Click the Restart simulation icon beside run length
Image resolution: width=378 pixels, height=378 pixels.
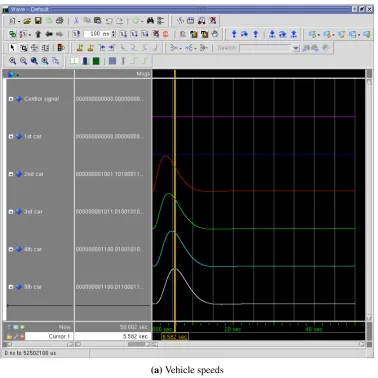[76, 34]
